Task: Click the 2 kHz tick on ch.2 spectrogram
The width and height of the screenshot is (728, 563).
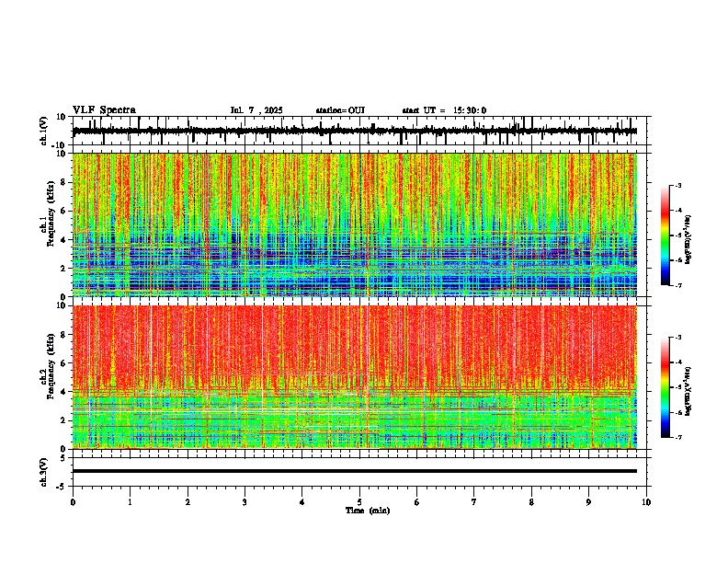Action: click(64, 420)
